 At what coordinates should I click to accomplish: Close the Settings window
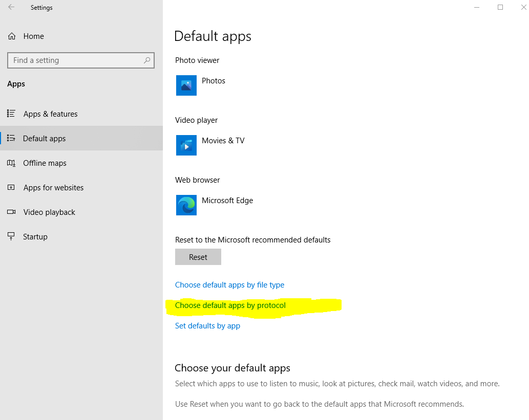[x=523, y=7]
